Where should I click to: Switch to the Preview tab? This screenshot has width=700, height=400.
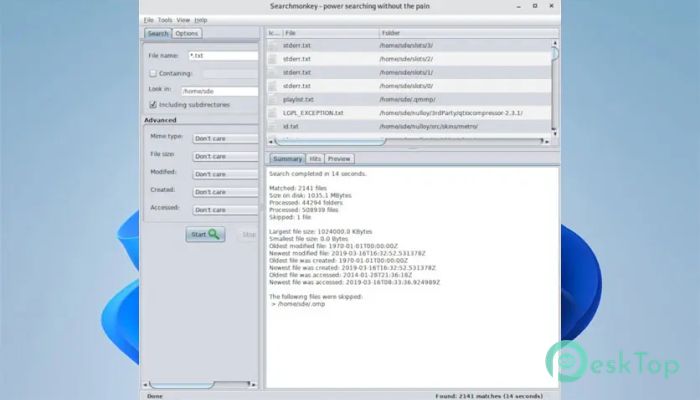point(339,159)
